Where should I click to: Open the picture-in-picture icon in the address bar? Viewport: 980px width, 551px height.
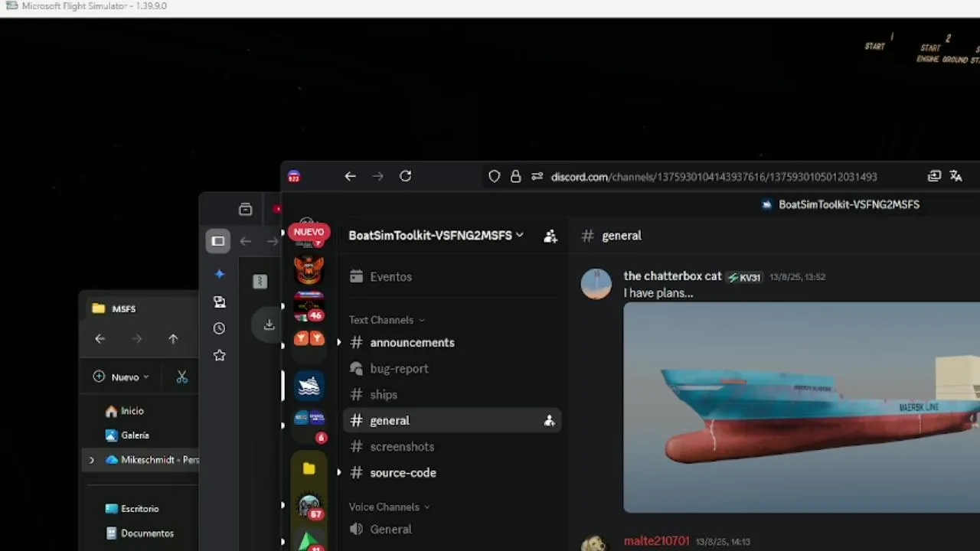coord(934,176)
